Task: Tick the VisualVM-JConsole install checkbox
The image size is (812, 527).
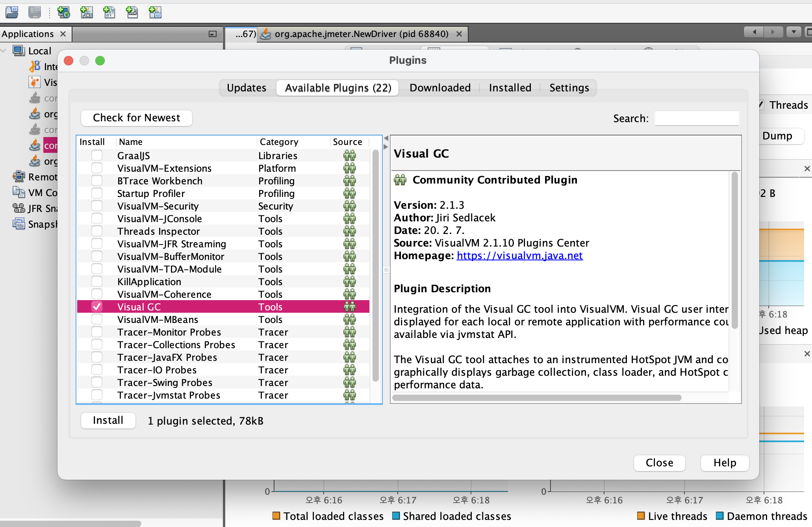Action: click(97, 219)
